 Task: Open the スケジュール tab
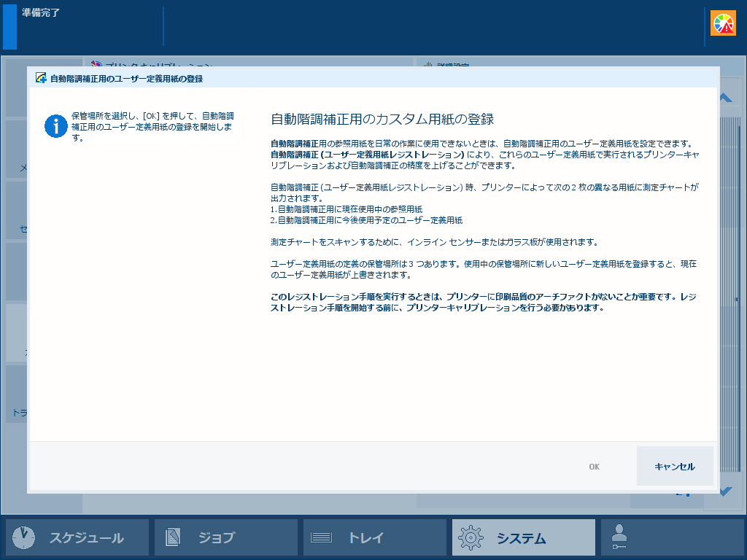click(77, 537)
